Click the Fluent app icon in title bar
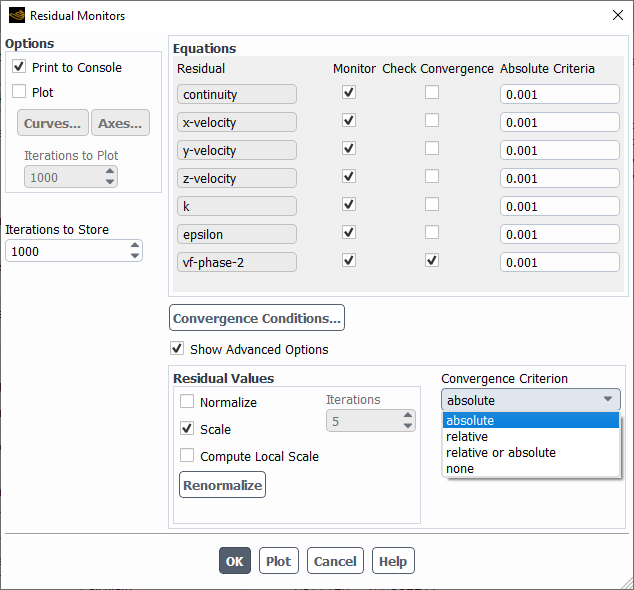634x590 pixels. pos(16,16)
